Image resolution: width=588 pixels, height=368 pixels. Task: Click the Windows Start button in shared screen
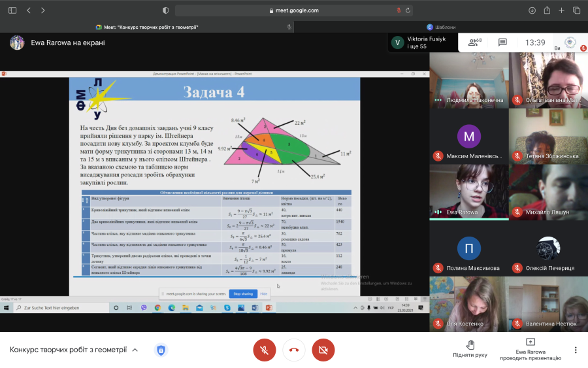pos(6,308)
